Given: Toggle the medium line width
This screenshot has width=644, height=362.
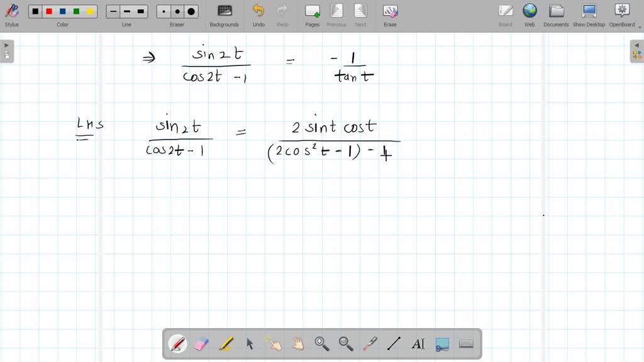Looking at the screenshot, I should [126, 11].
